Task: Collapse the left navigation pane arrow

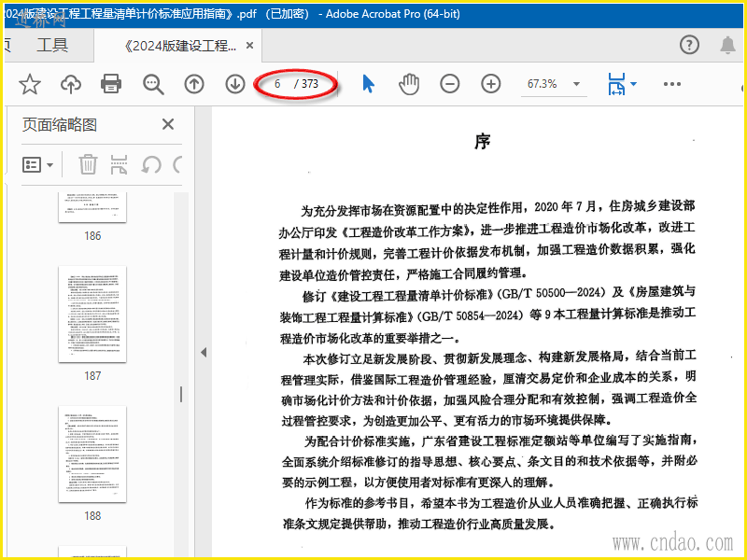Action: coord(204,352)
